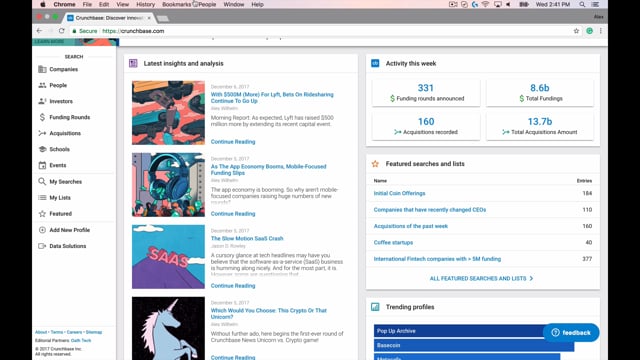Open the History menu
Image resolution: width=640 pixels, height=360 pixels.
[145, 4]
